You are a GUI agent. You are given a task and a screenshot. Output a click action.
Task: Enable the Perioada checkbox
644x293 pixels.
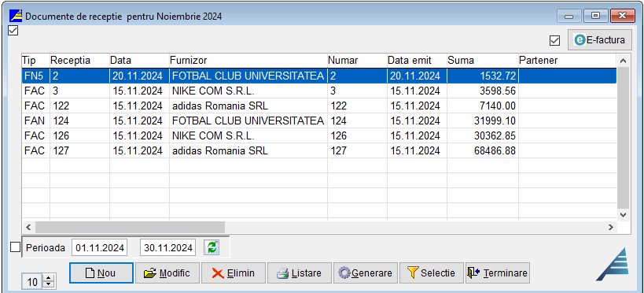coord(15,247)
